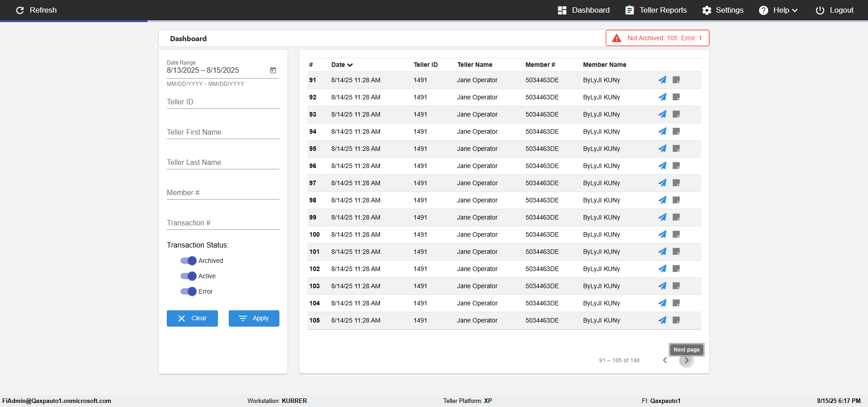This screenshot has height=407, width=868.
Task: Click the send icon in row 104
Action: pyautogui.click(x=662, y=303)
